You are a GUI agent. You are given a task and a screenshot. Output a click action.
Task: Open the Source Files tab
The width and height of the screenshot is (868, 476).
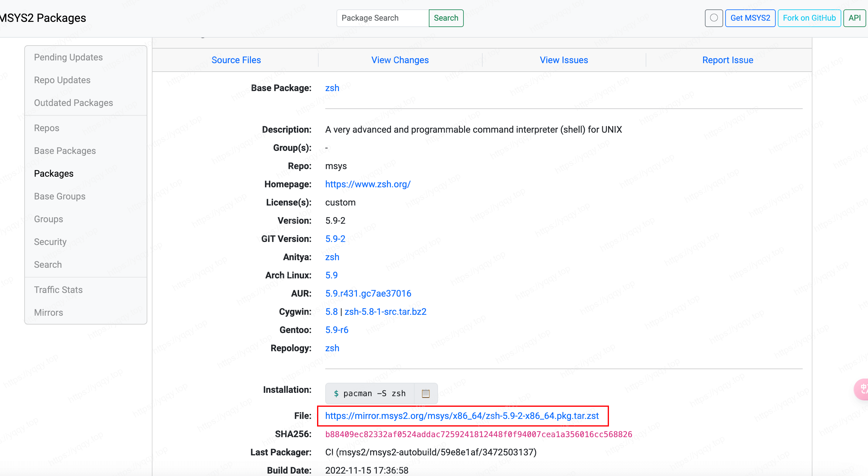coord(236,60)
